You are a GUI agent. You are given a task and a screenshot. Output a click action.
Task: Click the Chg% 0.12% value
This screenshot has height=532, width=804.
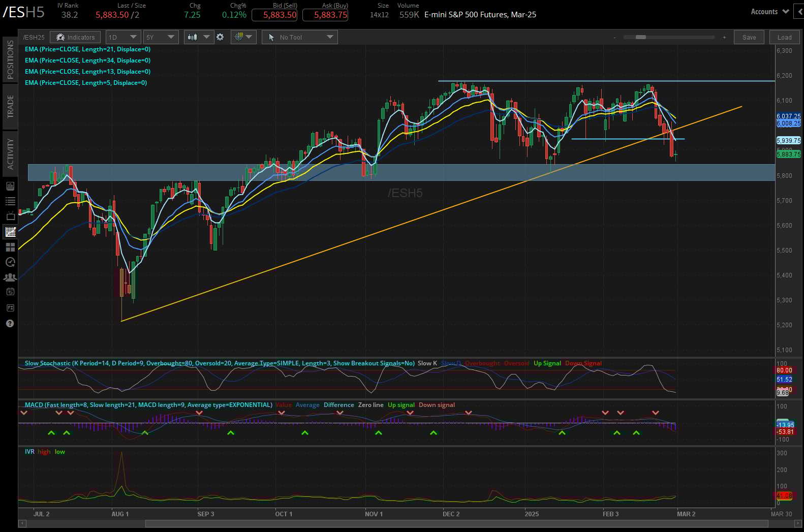(x=234, y=15)
